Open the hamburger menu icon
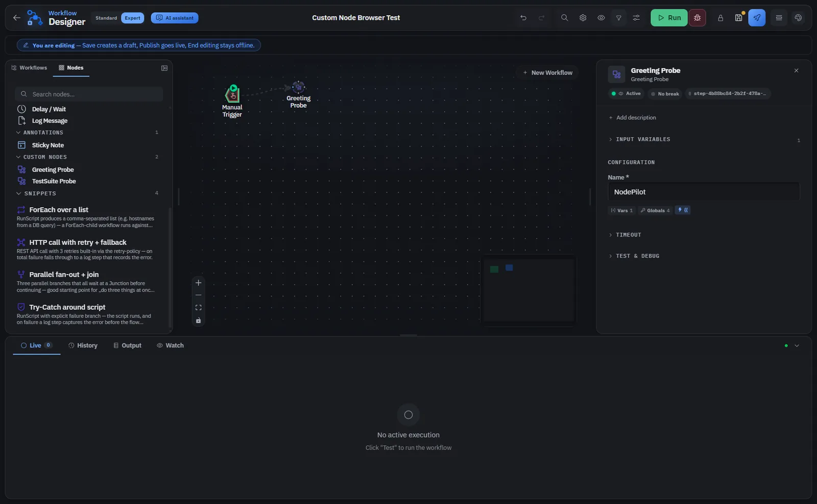Image resolution: width=817 pixels, height=504 pixels. point(779,18)
